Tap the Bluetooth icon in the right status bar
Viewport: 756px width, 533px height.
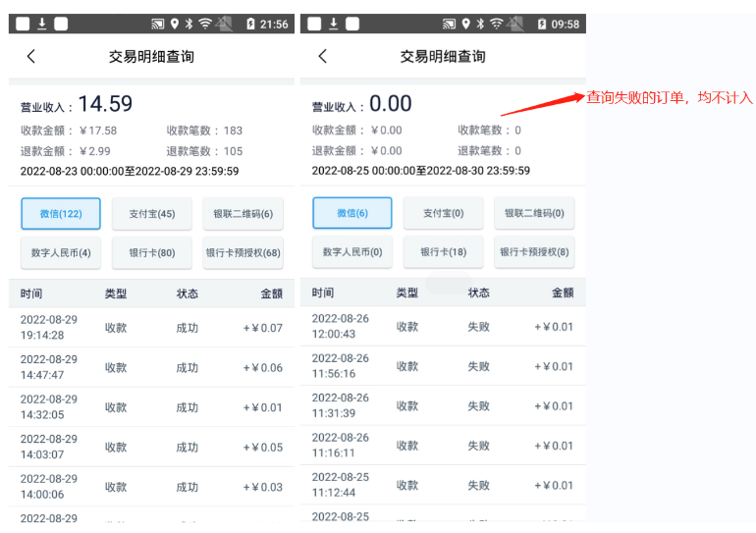[x=480, y=24]
